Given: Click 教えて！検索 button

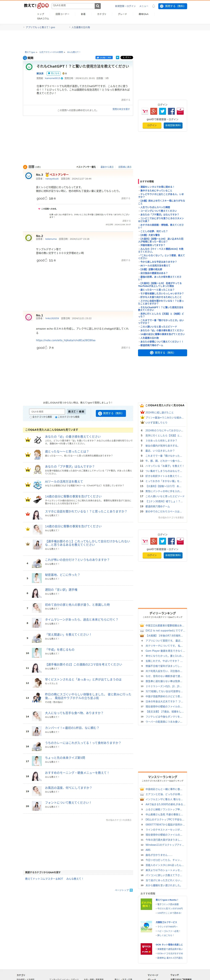Looking at the screenshot, I should click(x=76, y=412).
